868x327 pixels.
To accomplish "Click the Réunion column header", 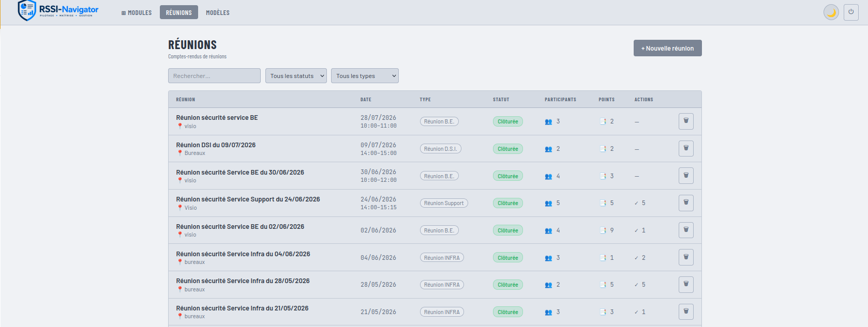I will 185,100.
